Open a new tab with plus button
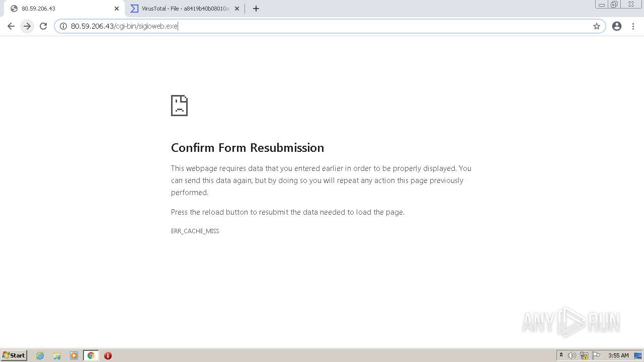Screen dimensions: 644x362 [x=256, y=9]
